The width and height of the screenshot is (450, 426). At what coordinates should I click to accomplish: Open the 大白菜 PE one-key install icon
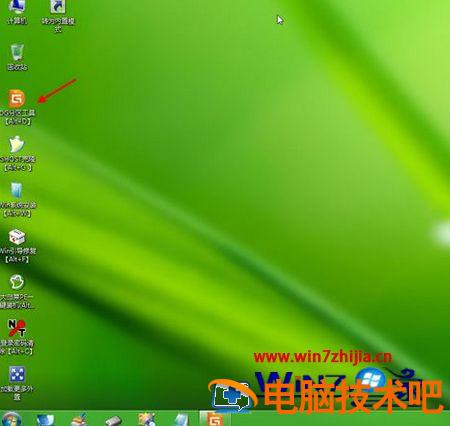coord(17,292)
